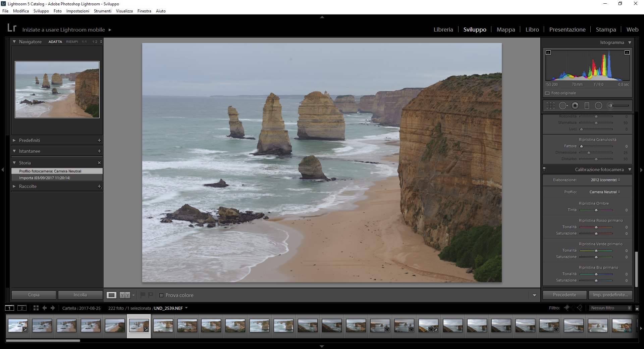This screenshot has width=644, height=349.
Task: Open the Impostazioni menu
Action: 77,11
